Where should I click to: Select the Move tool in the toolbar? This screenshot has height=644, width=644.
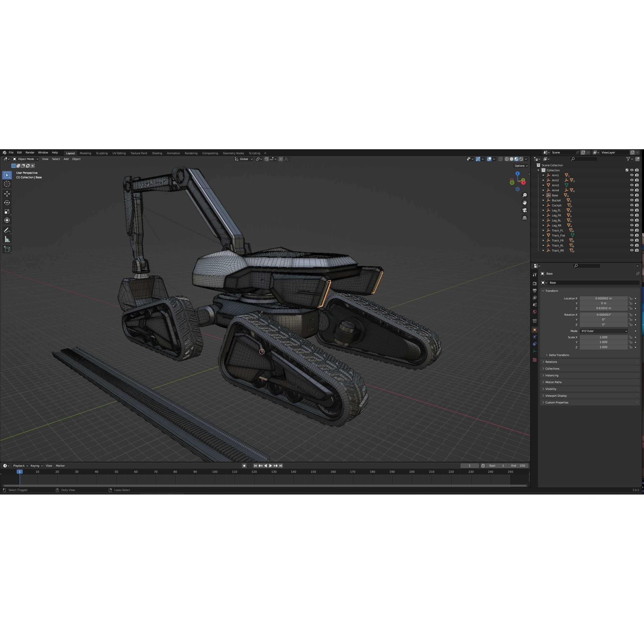pos(7,194)
